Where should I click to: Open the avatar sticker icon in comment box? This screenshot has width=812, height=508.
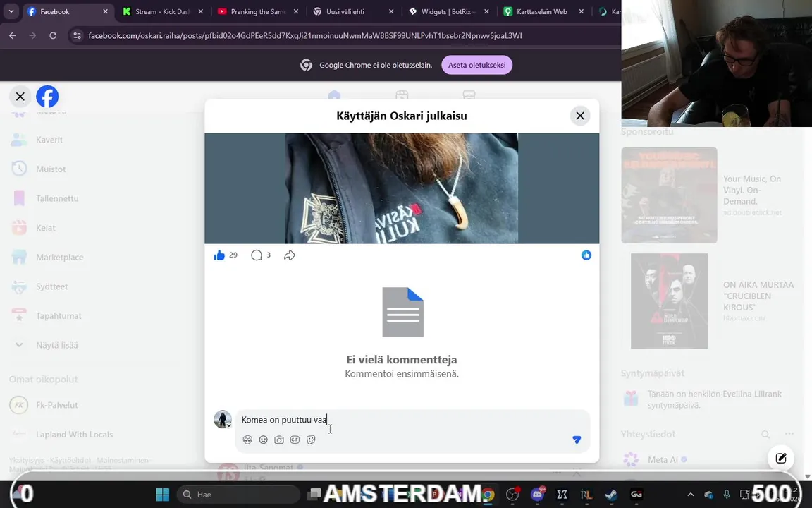(247, 440)
